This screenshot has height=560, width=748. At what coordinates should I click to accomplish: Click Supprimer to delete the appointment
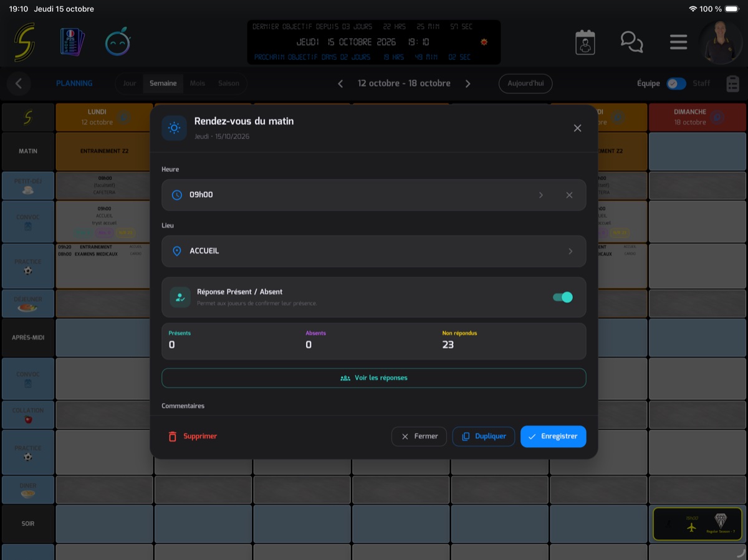click(193, 437)
